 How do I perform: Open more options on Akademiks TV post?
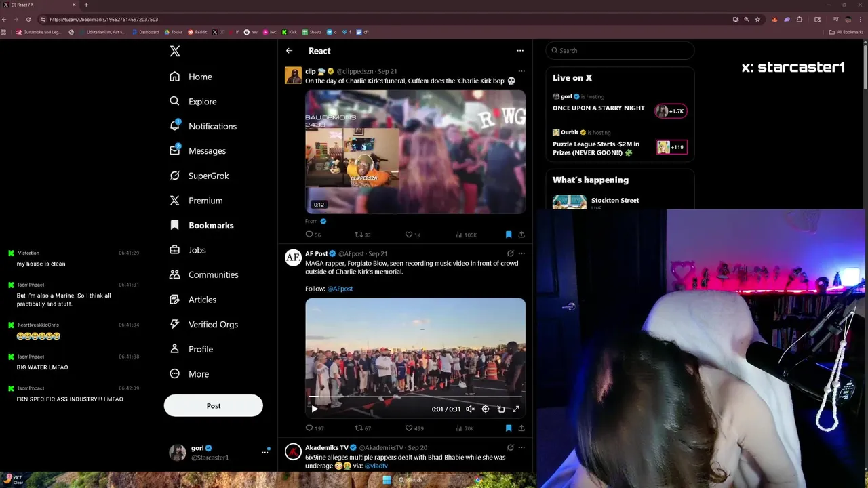(x=521, y=447)
